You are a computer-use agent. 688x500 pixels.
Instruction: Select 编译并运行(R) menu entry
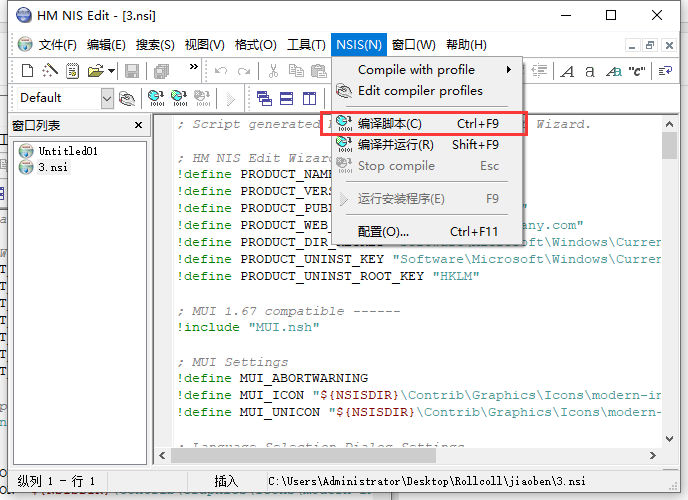click(427, 145)
